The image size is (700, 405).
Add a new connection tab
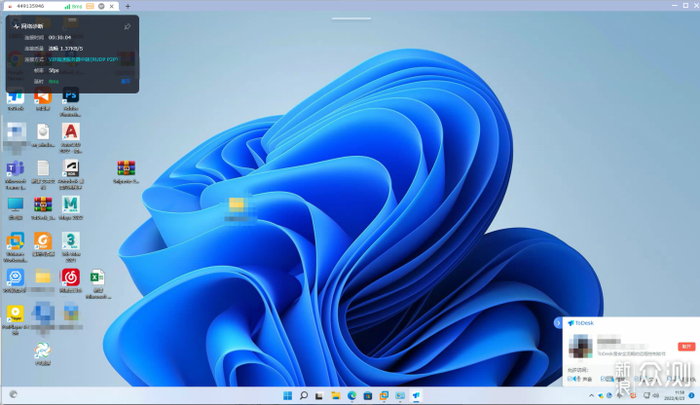click(x=127, y=6)
